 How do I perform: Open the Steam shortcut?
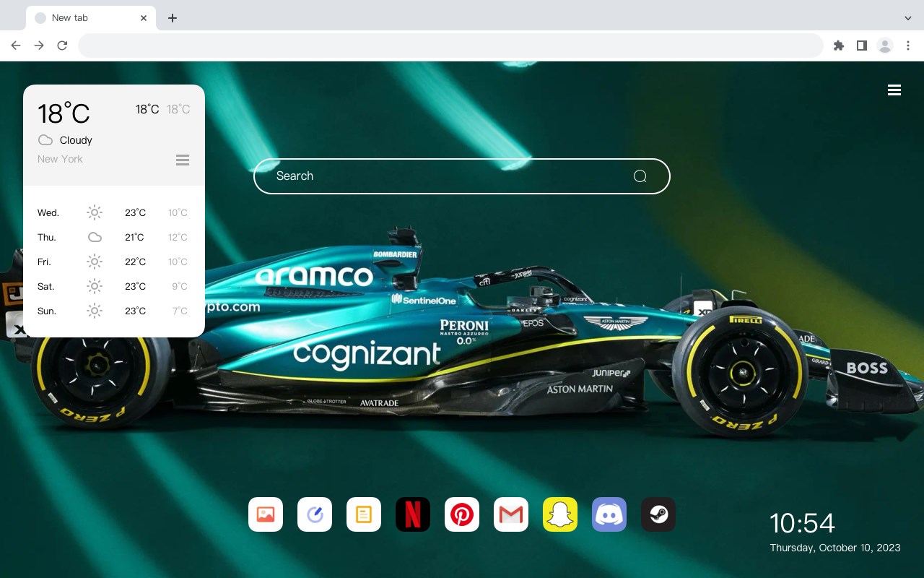658,514
